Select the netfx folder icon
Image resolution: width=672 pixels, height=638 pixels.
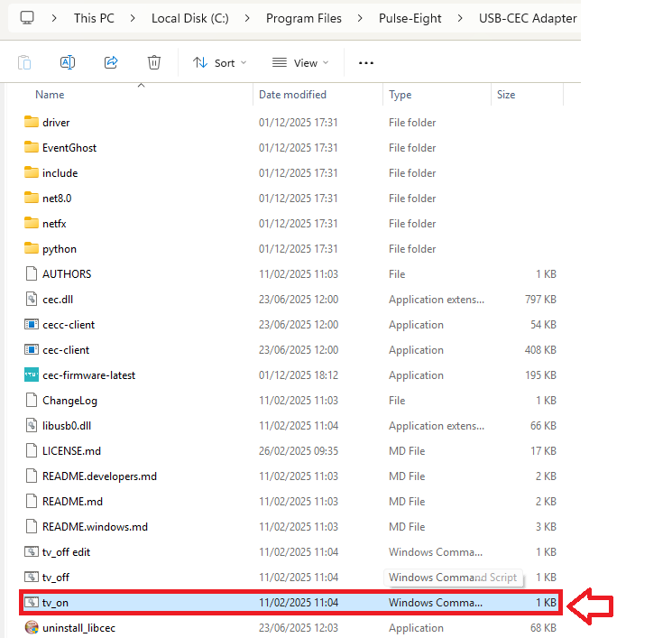point(32,224)
